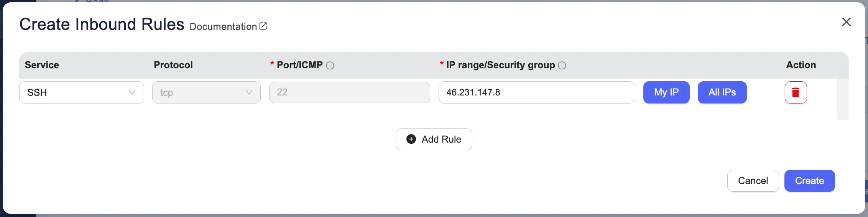868x217 pixels.
Task: Click the Protocol column header
Action: pos(173,65)
